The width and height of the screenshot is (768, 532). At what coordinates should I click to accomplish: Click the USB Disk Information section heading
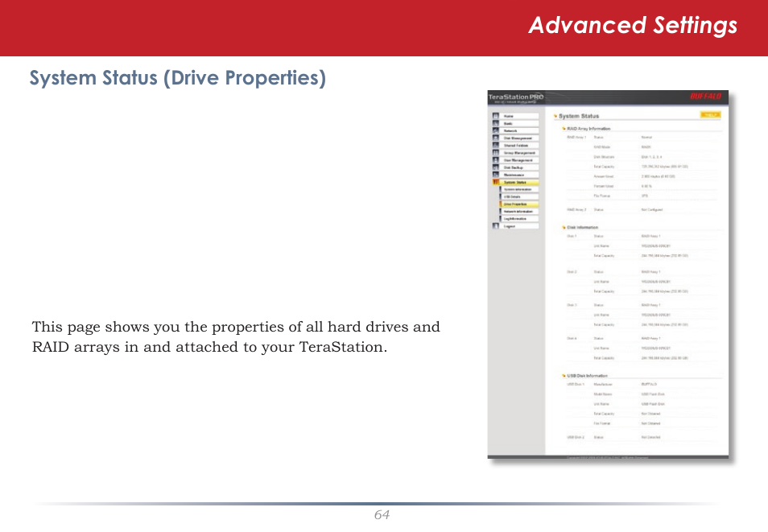point(587,376)
